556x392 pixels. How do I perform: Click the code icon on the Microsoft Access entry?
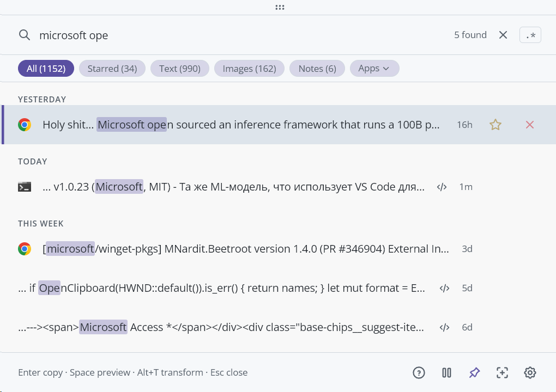pos(444,327)
